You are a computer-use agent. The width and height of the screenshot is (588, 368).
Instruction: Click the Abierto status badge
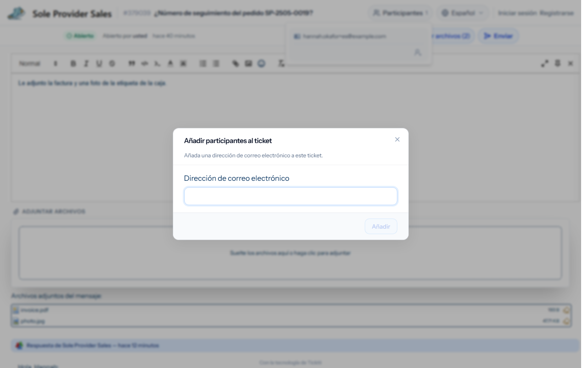(80, 35)
